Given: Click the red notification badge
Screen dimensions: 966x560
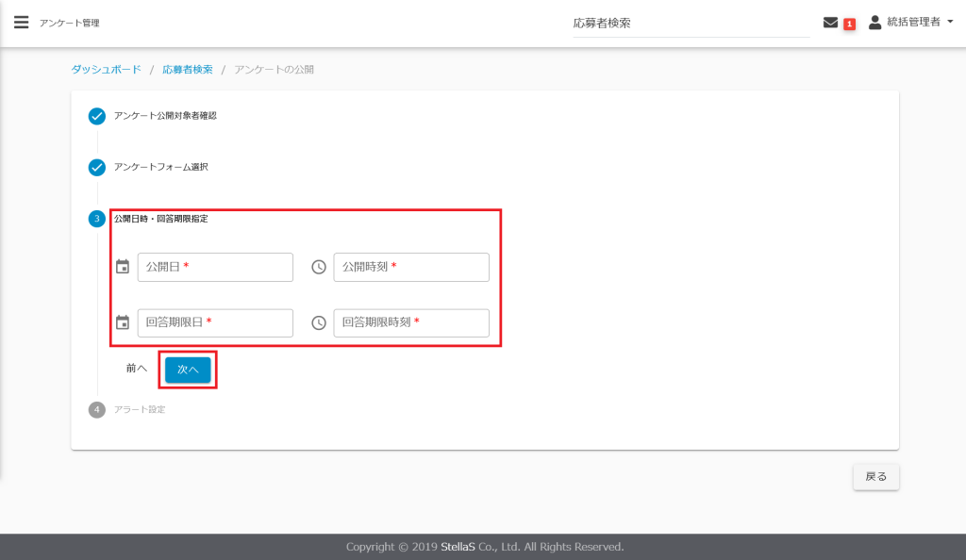Looking at the screenshot, I should point(849,24).
